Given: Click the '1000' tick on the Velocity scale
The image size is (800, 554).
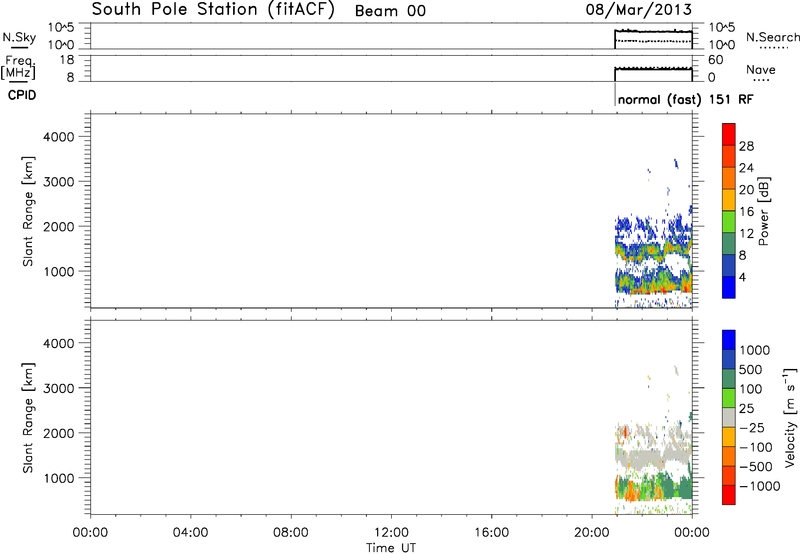Looking at the screenshot, I should coord(755,350).
